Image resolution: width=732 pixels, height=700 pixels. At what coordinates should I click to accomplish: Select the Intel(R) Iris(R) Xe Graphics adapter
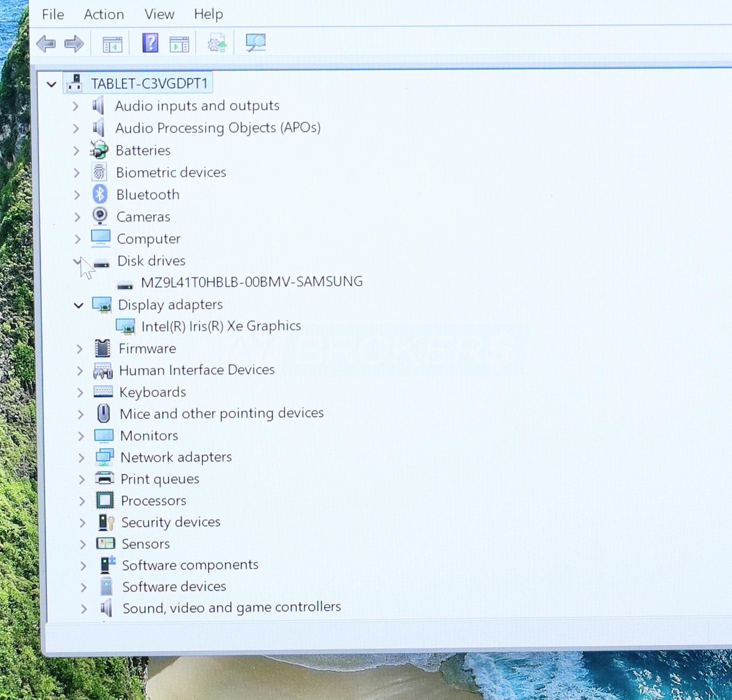[x=221, y=326]
